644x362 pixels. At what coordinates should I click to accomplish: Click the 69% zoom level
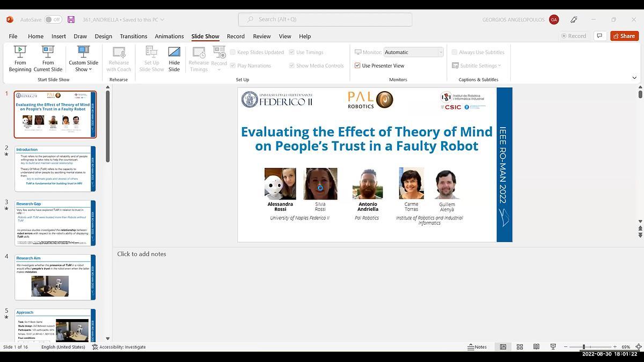[626, 347]
